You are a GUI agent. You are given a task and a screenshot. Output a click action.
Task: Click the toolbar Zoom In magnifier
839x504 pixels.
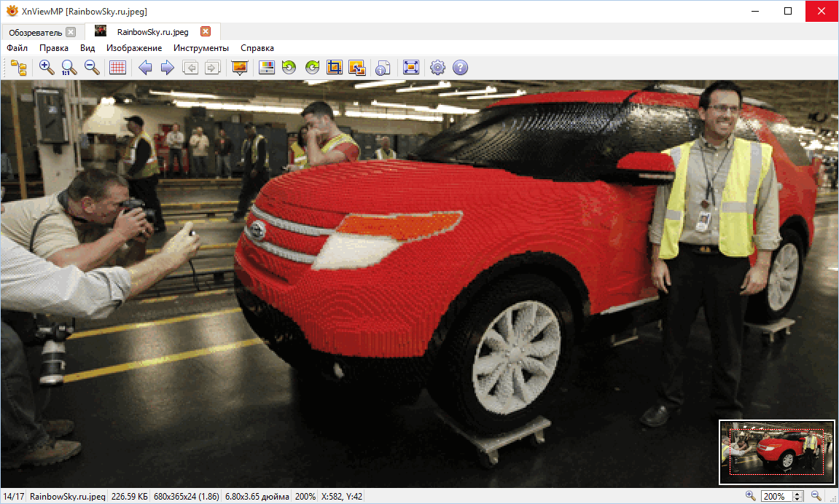[47, 68]
